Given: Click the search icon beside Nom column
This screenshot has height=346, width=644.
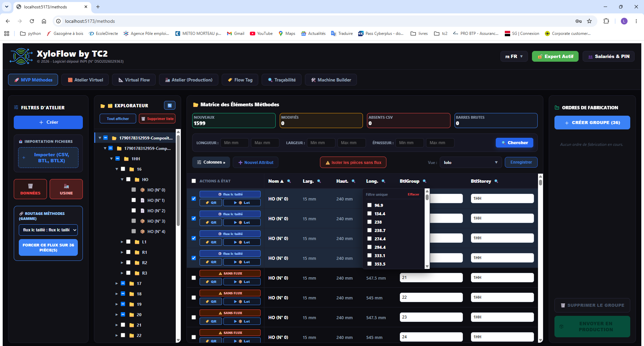Looking at the screenshot, I should click(x=289, y=181).
